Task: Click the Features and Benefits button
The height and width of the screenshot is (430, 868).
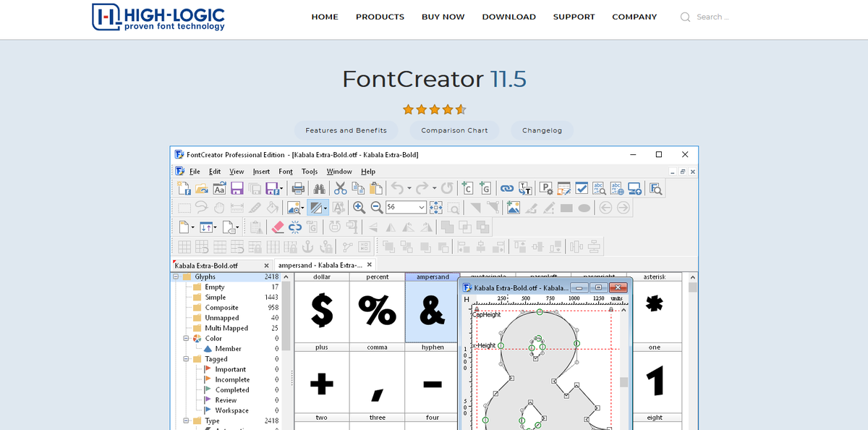Action: click(x=346, y=130)
